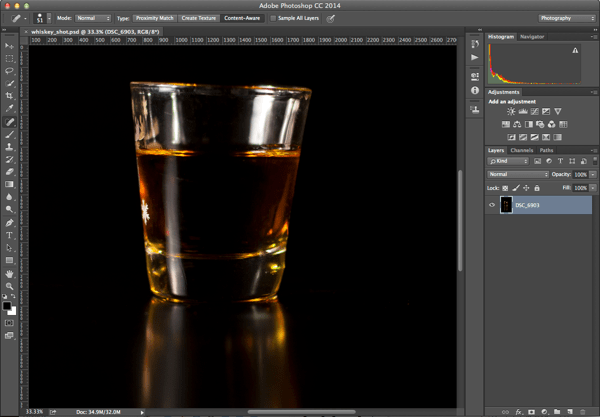Open the Mode dropdown set to Normal
This screenshot has height=417, width=600.
pos(93,18)
